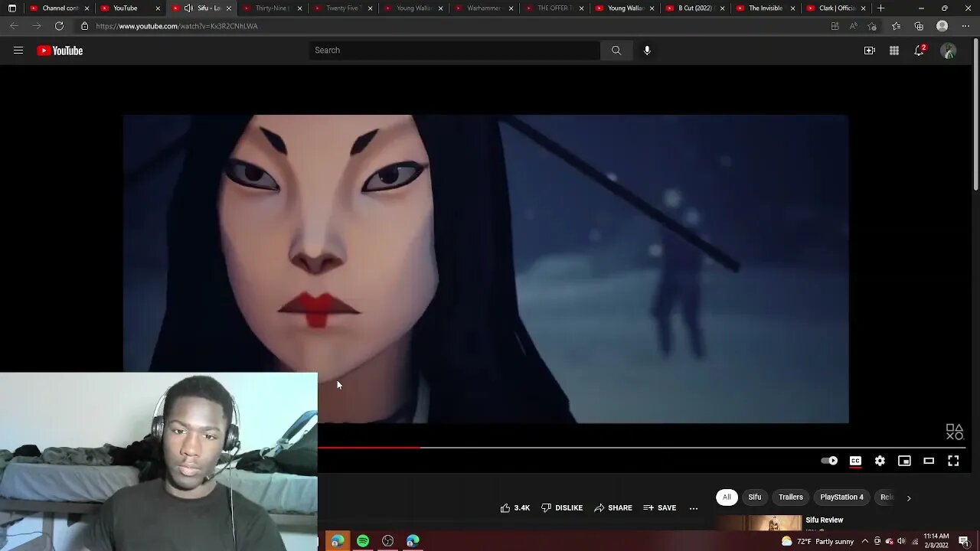Viewport: 980px width, 551px height.
Task: Open the account avatar menu
Action: [949, 51]
